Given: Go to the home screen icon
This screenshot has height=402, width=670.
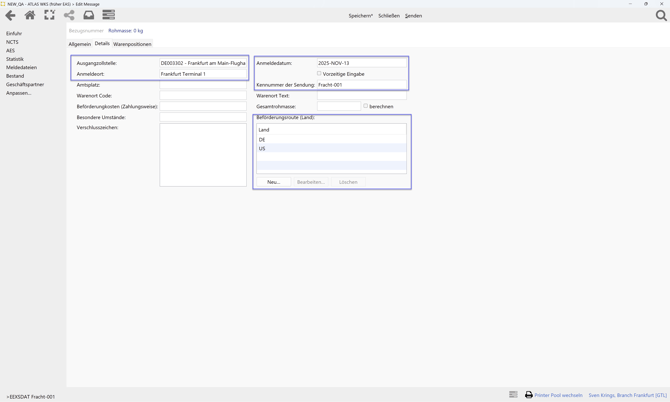Looking at the screenshot, I should tap(30, 15).
